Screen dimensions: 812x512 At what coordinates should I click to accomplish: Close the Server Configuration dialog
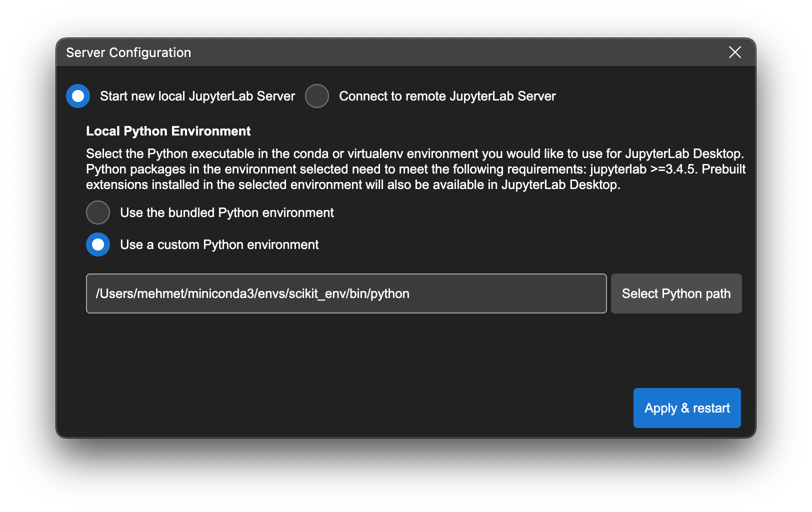pos(734,52)
